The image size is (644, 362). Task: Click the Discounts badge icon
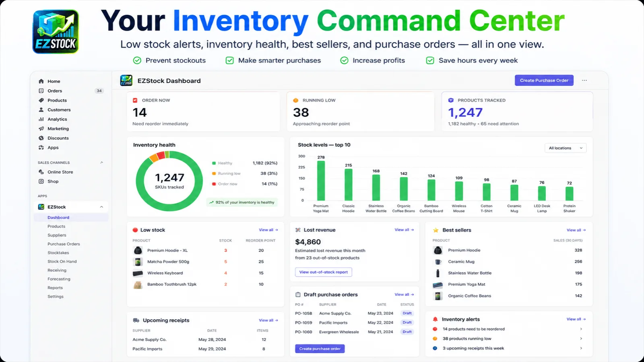click(41, 138)
